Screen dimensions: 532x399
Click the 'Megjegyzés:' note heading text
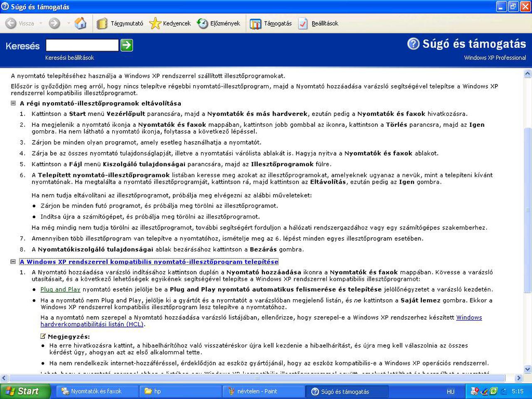(x=69, y=337)
